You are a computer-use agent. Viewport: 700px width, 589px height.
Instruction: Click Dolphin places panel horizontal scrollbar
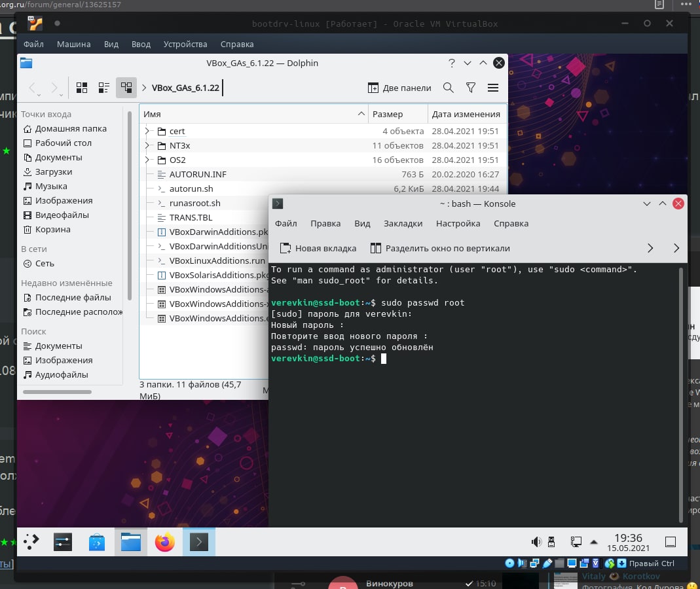(x=57, y=392)
